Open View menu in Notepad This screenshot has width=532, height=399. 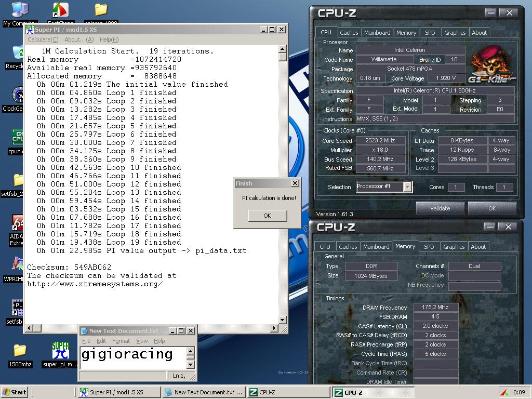(x=142, y=341)
